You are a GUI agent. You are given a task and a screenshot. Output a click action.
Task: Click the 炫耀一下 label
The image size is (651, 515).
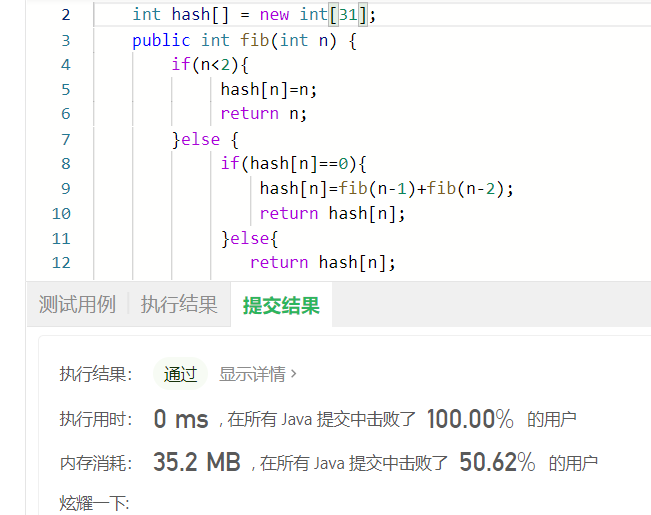click(x=94, y=503)
